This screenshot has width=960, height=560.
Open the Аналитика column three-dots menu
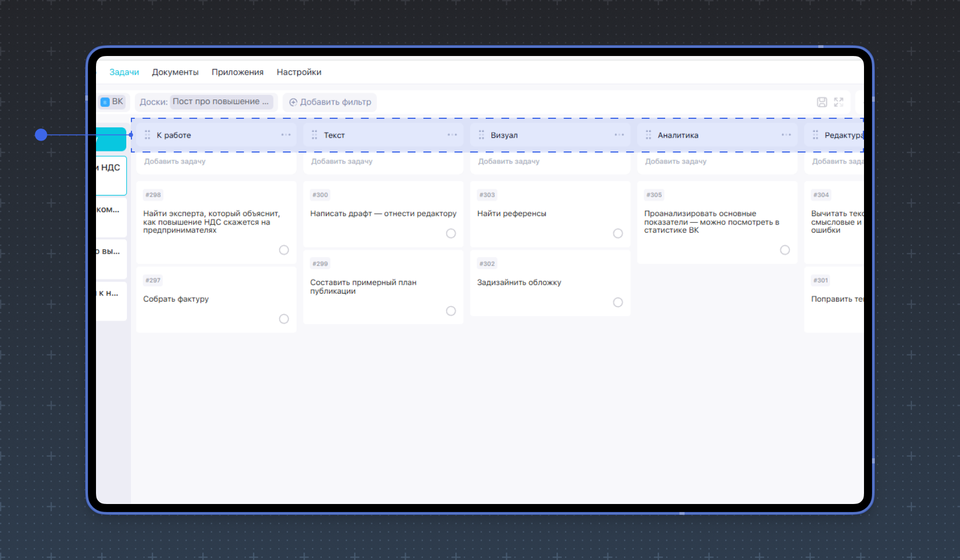786,135
